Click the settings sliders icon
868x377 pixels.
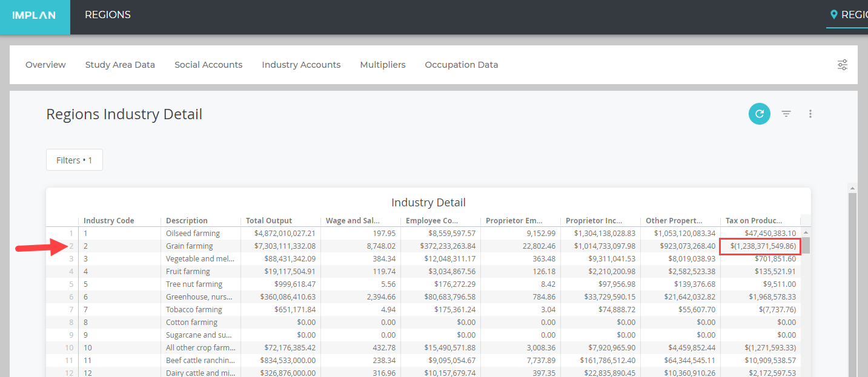click(842, 65)
